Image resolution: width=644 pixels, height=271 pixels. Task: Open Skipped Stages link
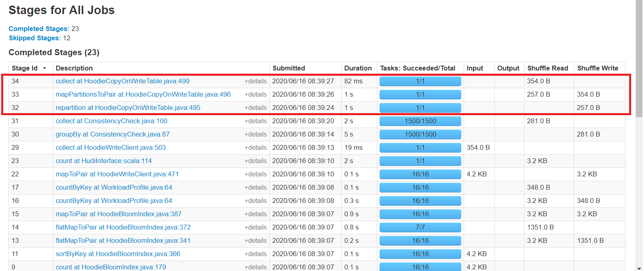point(35,38)
